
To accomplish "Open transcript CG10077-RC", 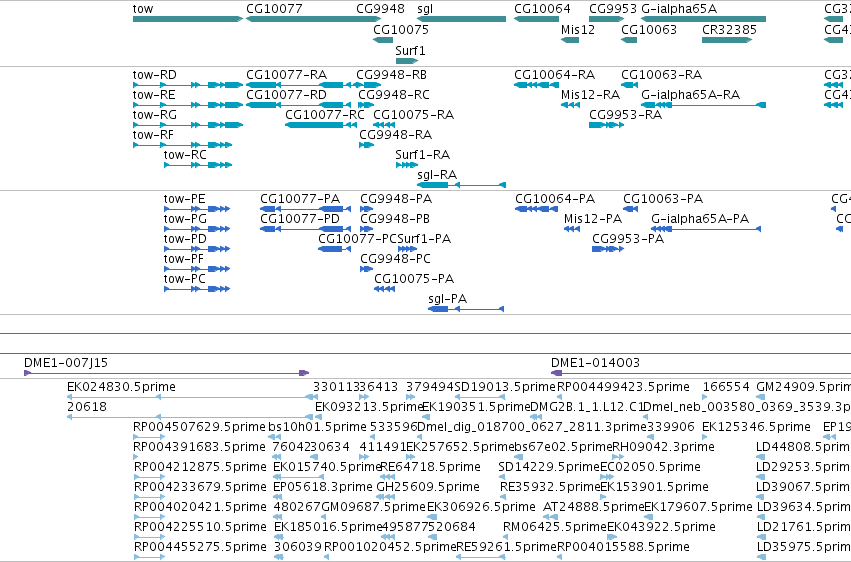I will click(325, 115).
